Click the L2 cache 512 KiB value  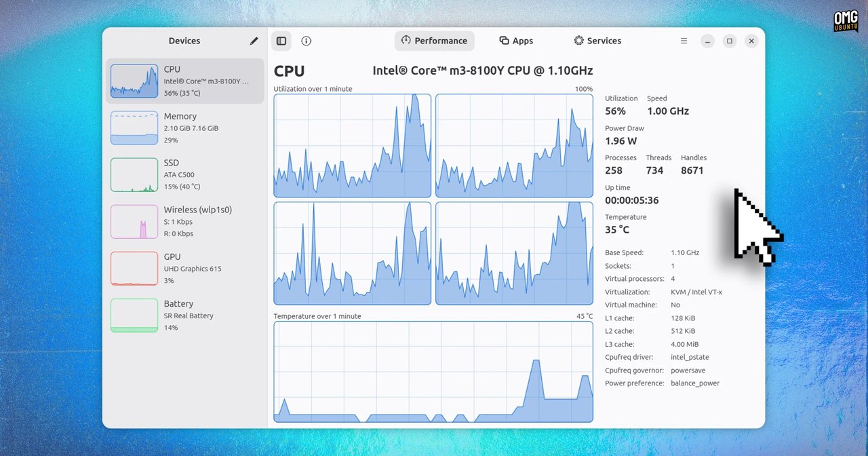(683, 331)
